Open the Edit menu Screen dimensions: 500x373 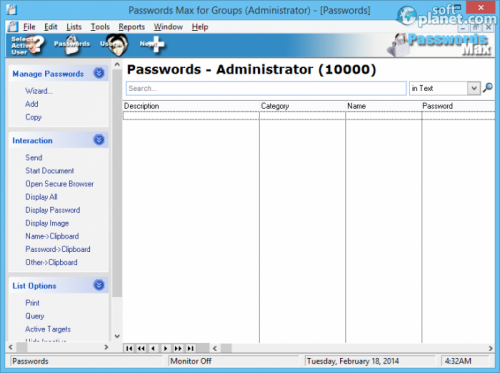pos(51,27)
